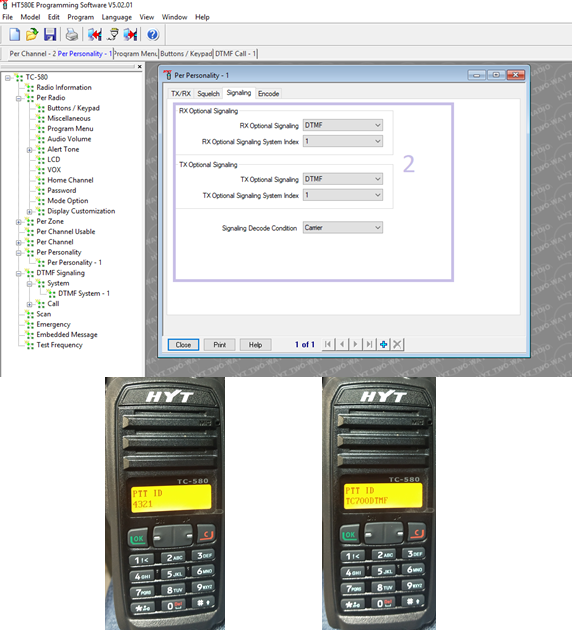Viewport: 572px width, 630px height.
Task: Click the Print toolbar icon
Action: click(x=72, y=35)
